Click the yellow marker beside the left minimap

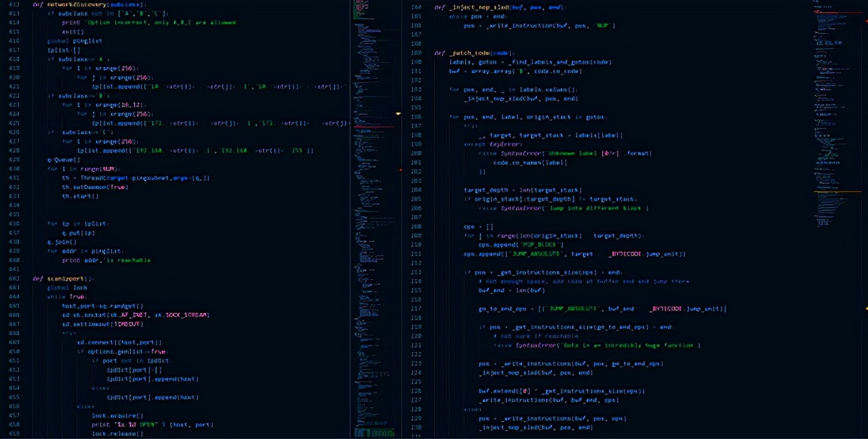(398, 114)
